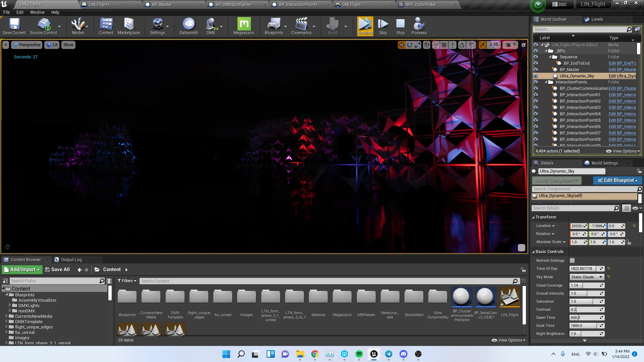Enable the Refresh Settings checkbox
The height and width of the screenshot is (362, 644).
tap(572, 260)
